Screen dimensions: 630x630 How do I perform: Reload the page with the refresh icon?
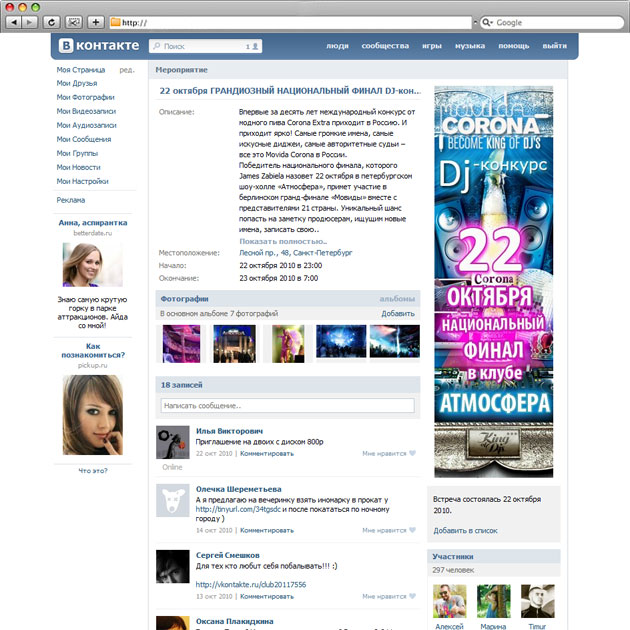coord(51,22)
